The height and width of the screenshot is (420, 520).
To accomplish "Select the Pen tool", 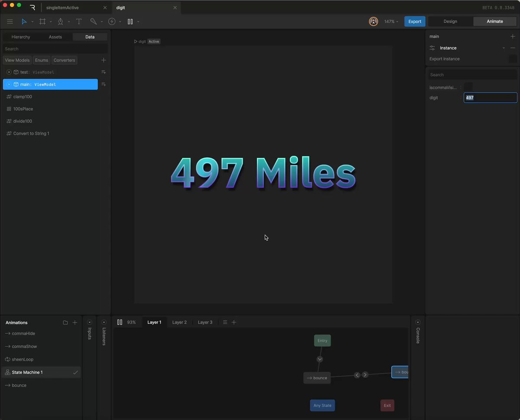I will 60,22.
